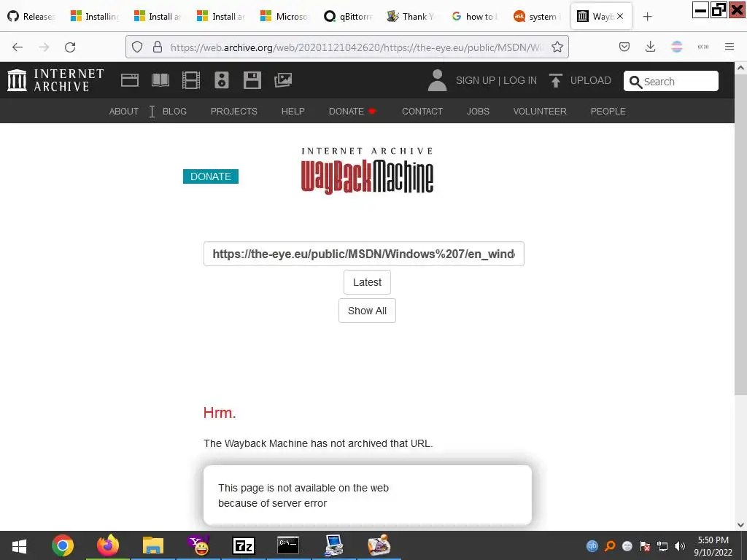Open the command prompt taskbar icon
Image resolution: width=747 pixels, height=560 pixels.
(x=288, y=545)
